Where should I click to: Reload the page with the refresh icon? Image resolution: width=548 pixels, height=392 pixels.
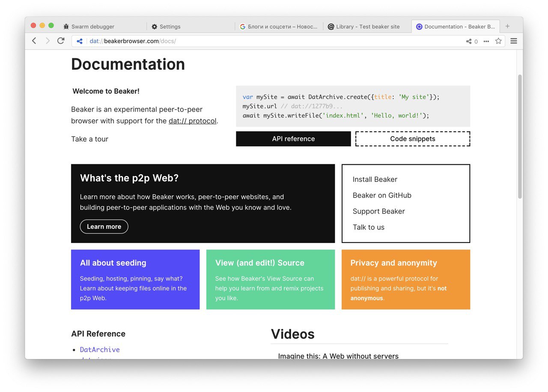[61, 41]
